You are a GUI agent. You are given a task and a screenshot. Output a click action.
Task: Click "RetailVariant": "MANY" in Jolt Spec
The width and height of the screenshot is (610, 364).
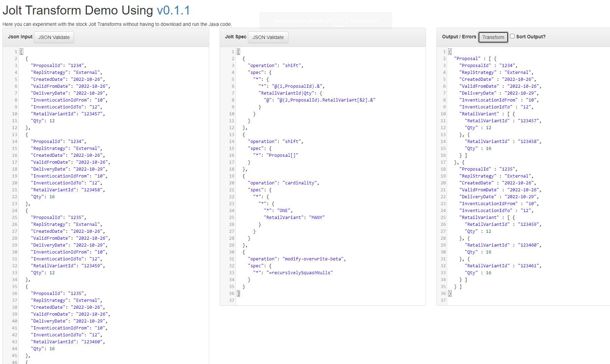[294, 218]
